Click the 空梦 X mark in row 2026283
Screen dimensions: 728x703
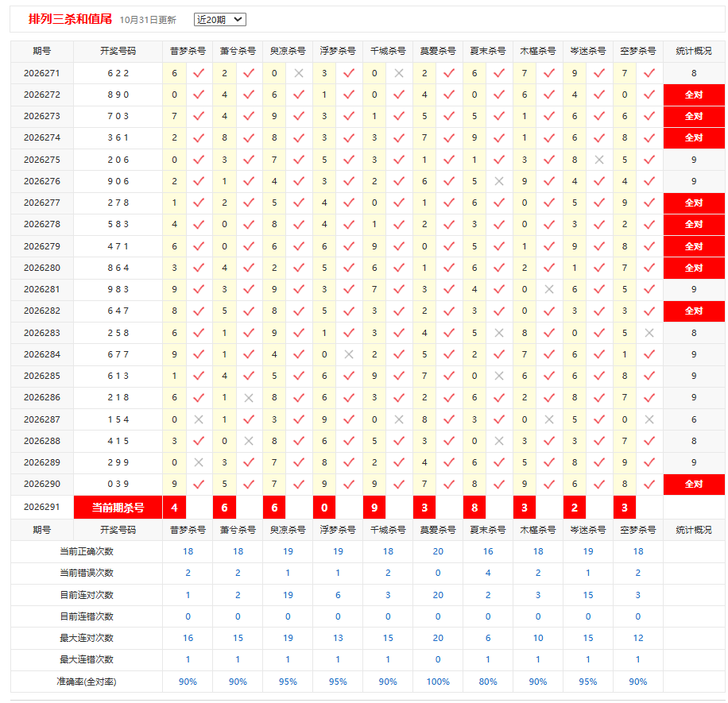tap(649, 333)
